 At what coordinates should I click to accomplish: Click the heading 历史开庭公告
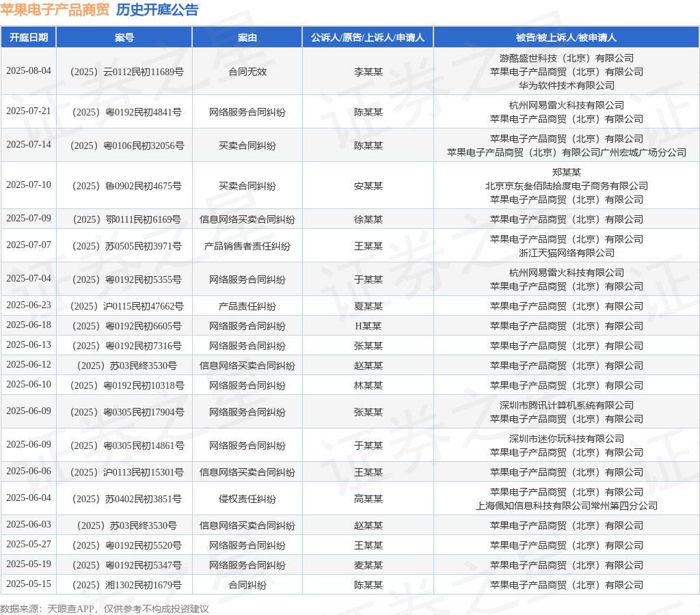[x=157, y=10]
